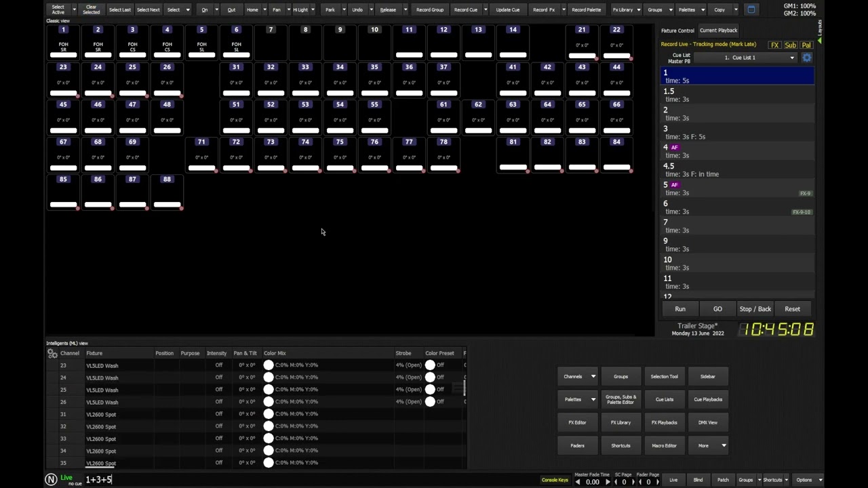This screenshot has height=488, width=868.
Task: Open the Selection Tool view
Action: point(664,376)
